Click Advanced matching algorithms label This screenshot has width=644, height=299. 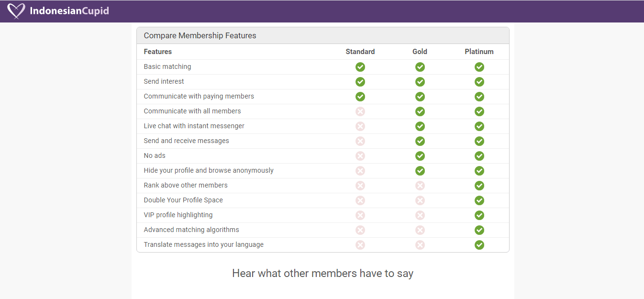pos(191,230)
